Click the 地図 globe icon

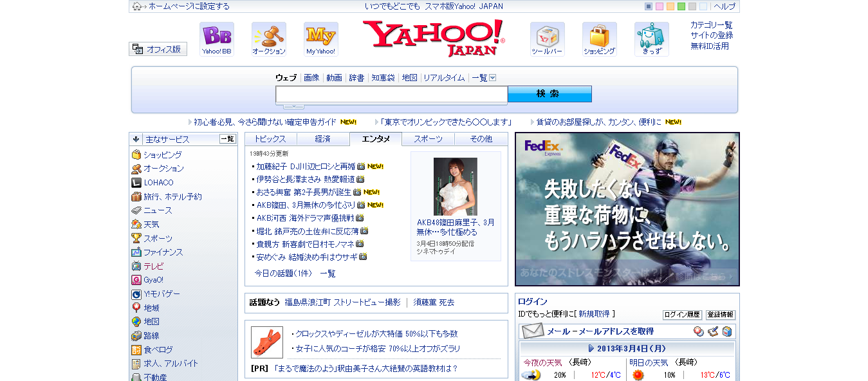(x=136, y=322)
